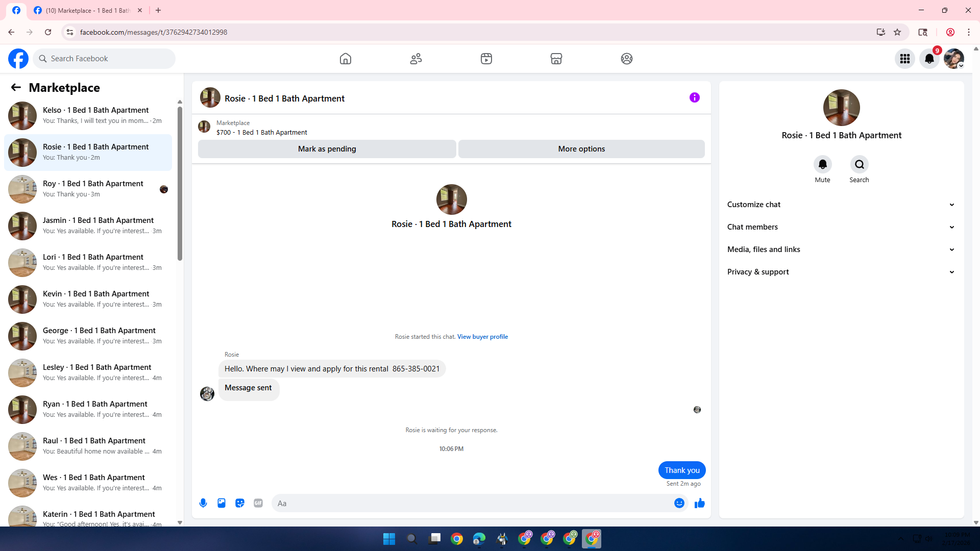Viewport: 980px width, 551px height.
Task: Send a thumbs-up like
Action: click(x=699, y=503)
